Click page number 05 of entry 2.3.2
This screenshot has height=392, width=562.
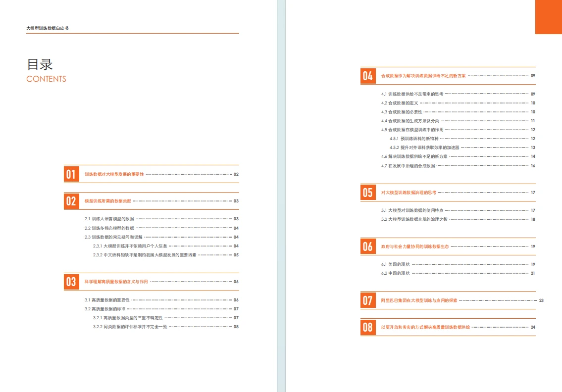click(x=236, y=255)
